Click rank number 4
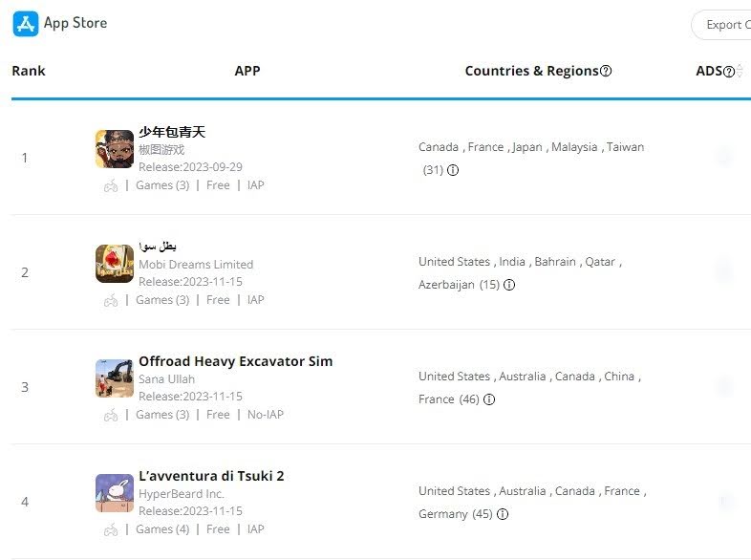This screenshot has height=560, width=751. tap(25, 502)
